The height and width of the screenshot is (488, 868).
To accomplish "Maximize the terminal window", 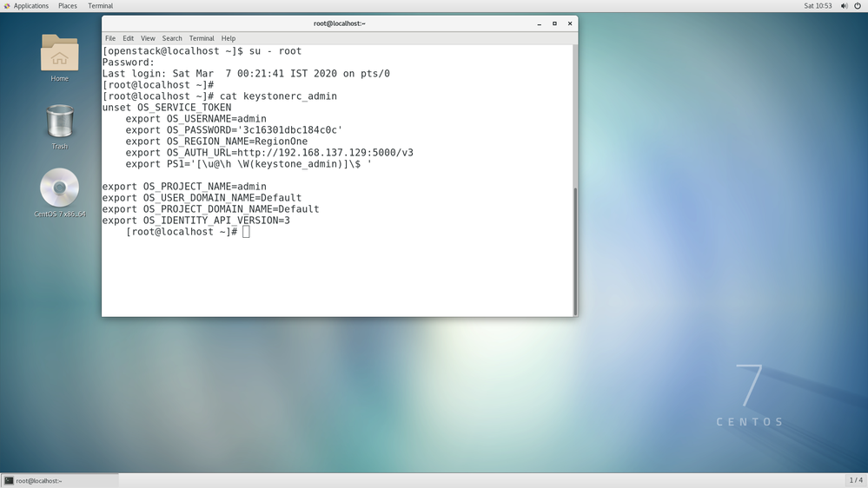I will 554,23.
